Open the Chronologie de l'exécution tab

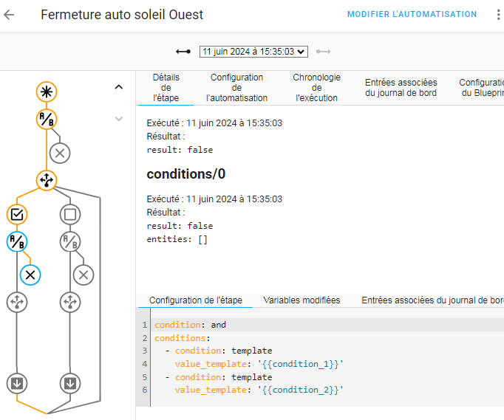316,88
